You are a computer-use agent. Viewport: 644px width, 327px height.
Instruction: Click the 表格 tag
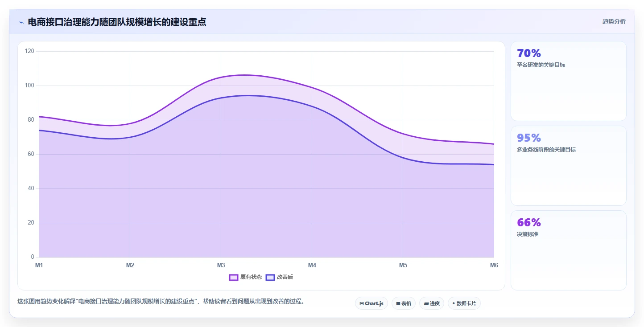(x=404, y=303)
